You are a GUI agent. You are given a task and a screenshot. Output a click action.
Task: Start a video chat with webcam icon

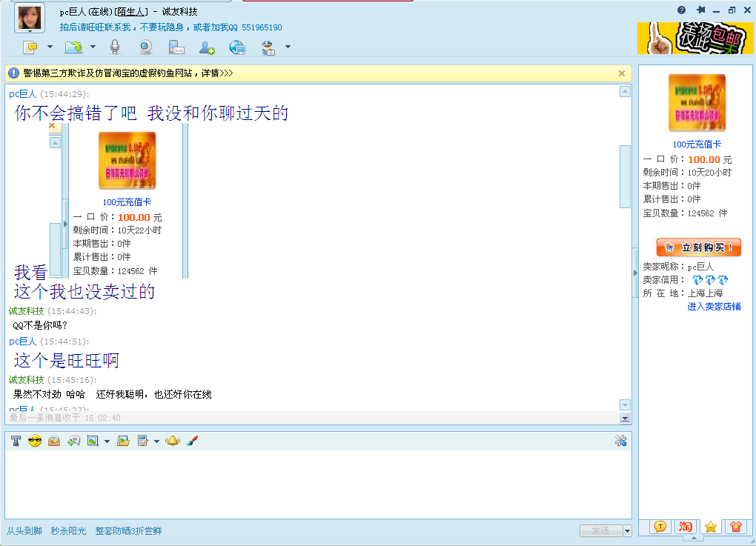146,47
